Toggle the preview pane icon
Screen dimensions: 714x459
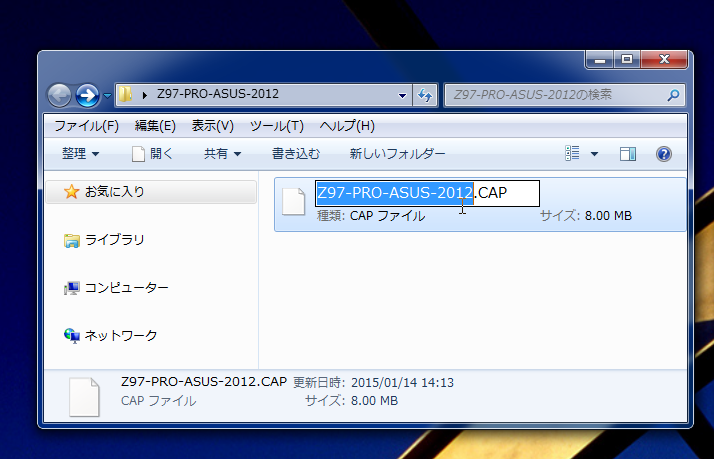click(x=627, y=154)
